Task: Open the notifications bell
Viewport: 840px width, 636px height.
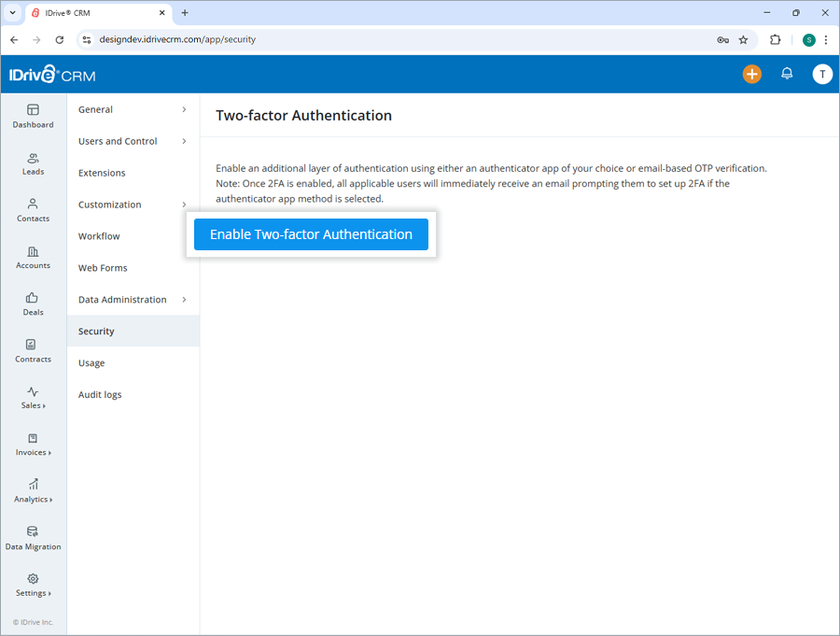Action: pos(786,73)
